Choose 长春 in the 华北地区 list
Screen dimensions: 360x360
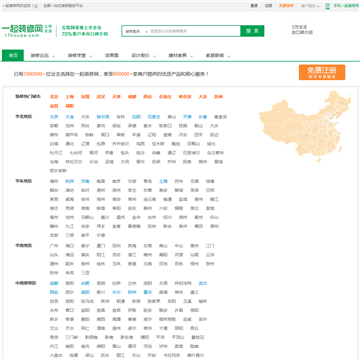203,117
